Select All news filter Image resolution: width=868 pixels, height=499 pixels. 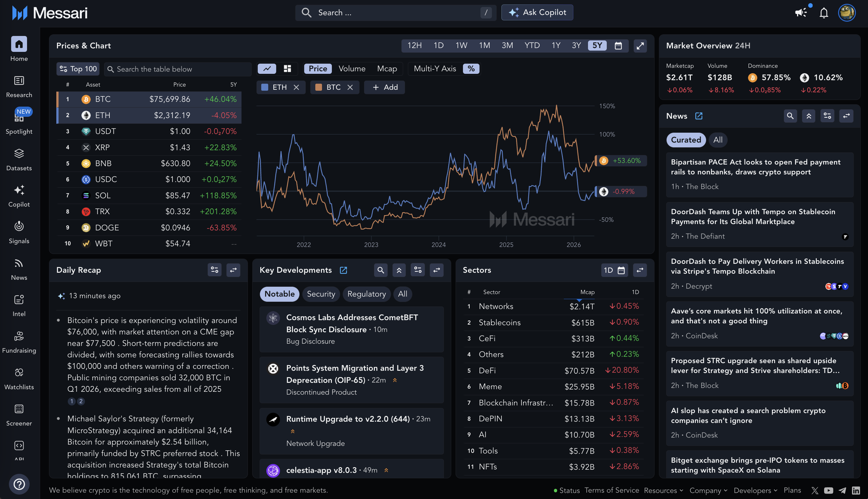pyautogui.click(x=717, y=140)
